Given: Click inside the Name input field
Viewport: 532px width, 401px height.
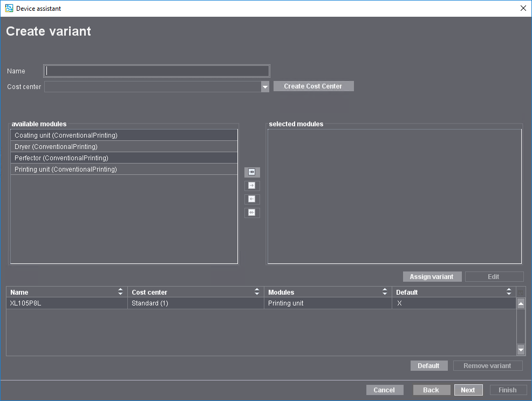Looking at the screenshot, I should [156, 70].
